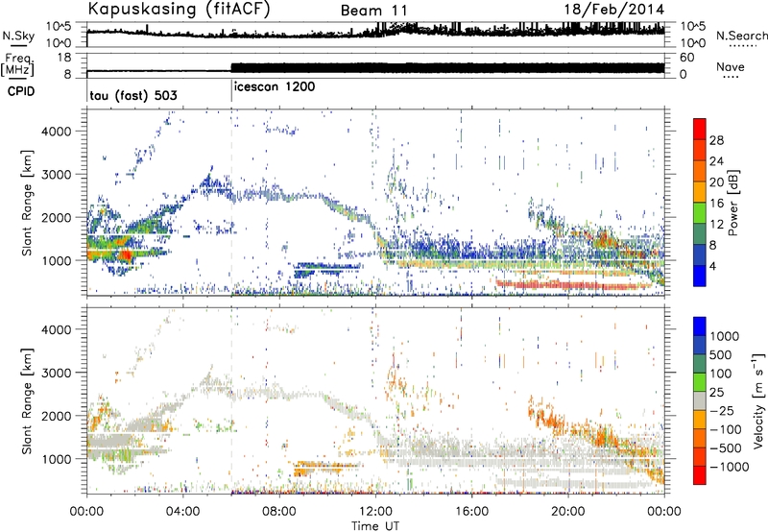Click "12" on the Power colorbar

(716, 225)
